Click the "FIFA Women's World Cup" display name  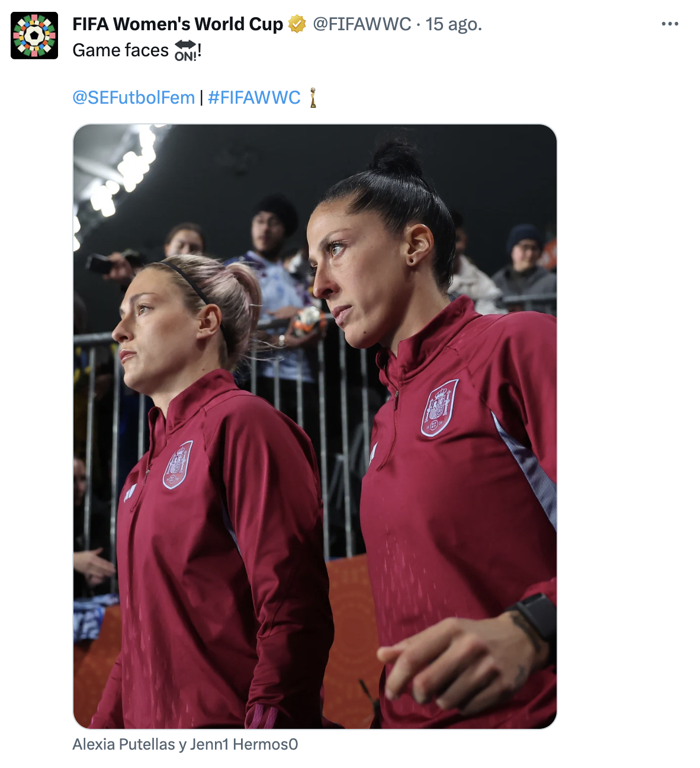point(178,24)
